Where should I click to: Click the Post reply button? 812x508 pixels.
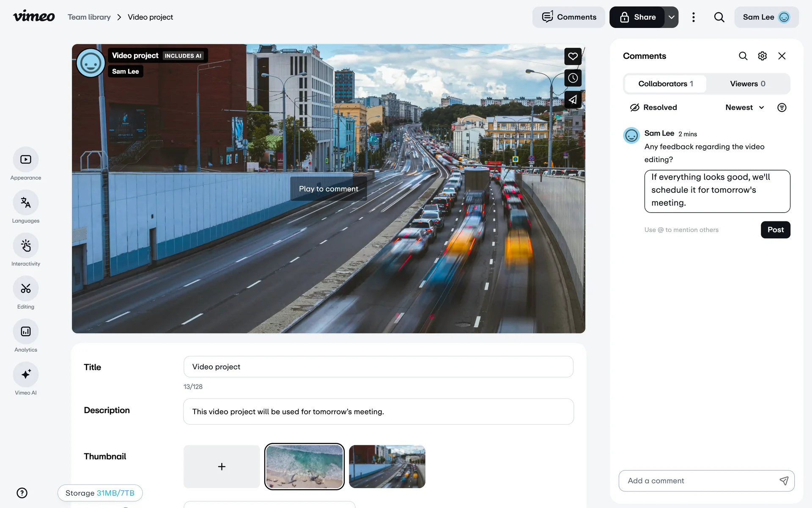click(775, 230)
